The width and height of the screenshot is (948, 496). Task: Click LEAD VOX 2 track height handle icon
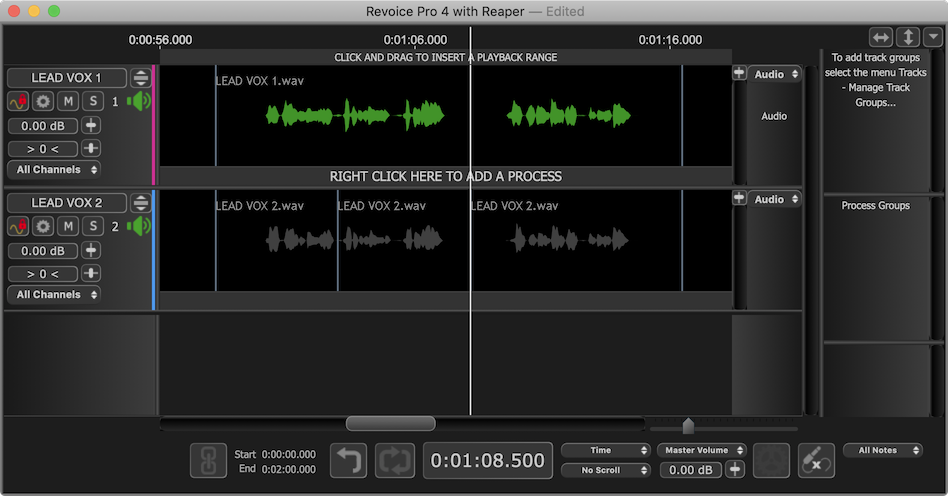point(141,203)
